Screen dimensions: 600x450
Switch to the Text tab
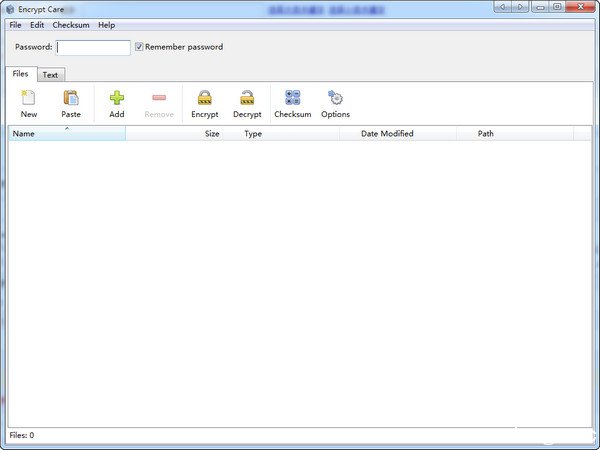click(50, 75)
